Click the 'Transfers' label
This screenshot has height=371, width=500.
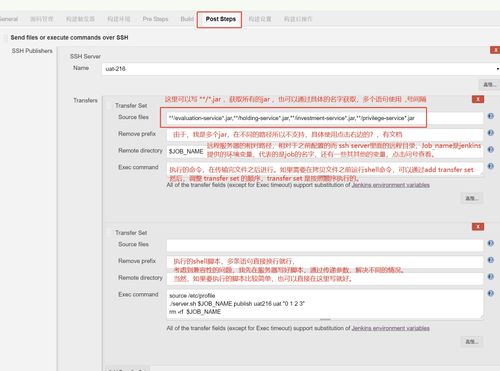(85, 100)
